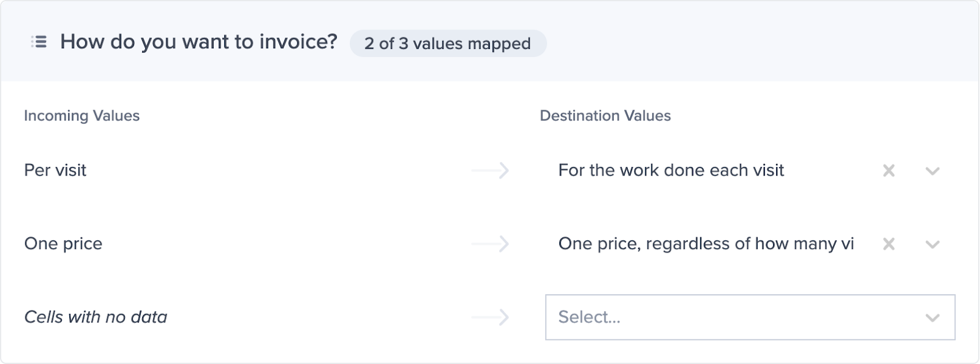This screenshot has width=980, height=364.
Task: Click the 'Select...' placeholder for cells with no data
Action: pos(589,317)
